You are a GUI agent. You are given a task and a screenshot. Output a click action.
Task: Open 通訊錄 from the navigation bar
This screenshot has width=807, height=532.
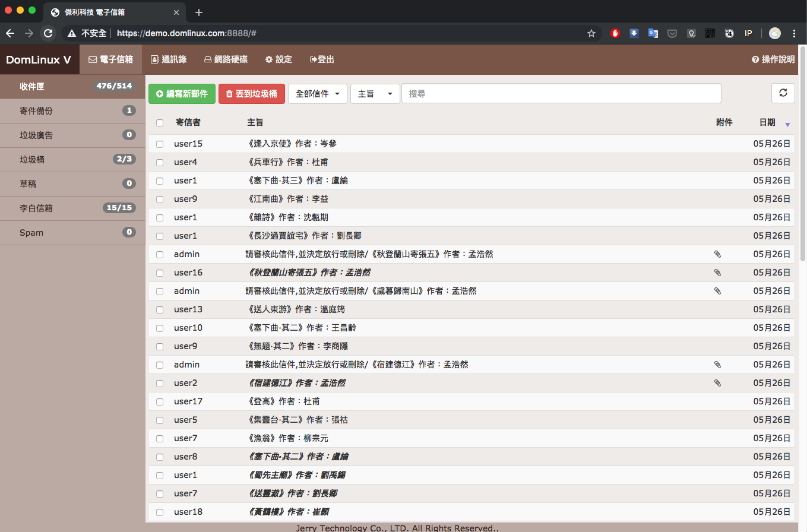pyautogui.click(x=169, y=59)
